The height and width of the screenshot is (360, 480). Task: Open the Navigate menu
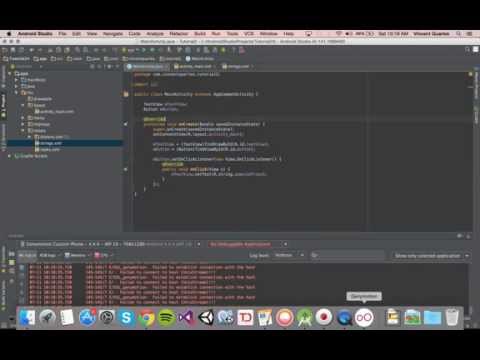coord(113,34)
